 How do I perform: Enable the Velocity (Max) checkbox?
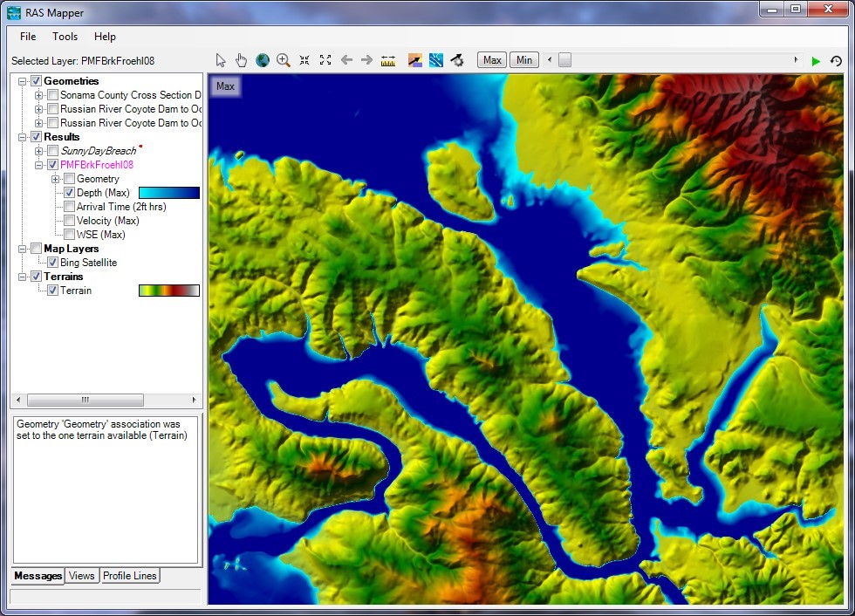point(70,221)
